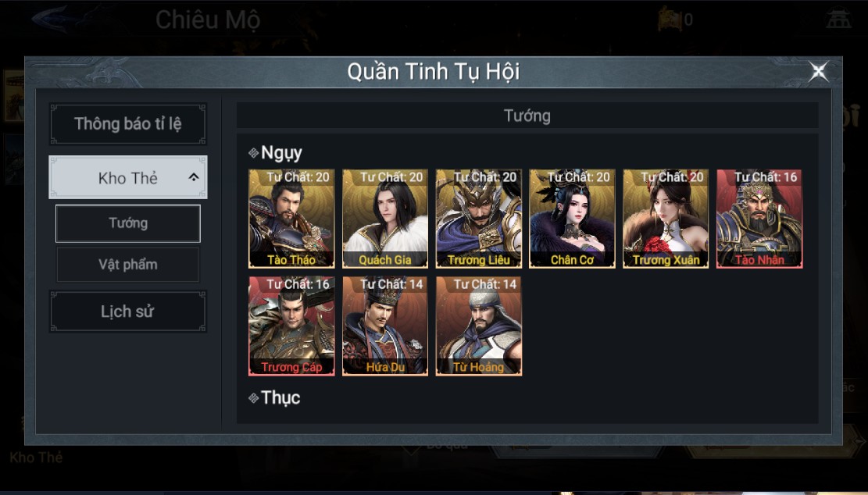868x495 pixels.
Task: Choose the Chân Cơ hero card
Action: (x=572, y=219)
